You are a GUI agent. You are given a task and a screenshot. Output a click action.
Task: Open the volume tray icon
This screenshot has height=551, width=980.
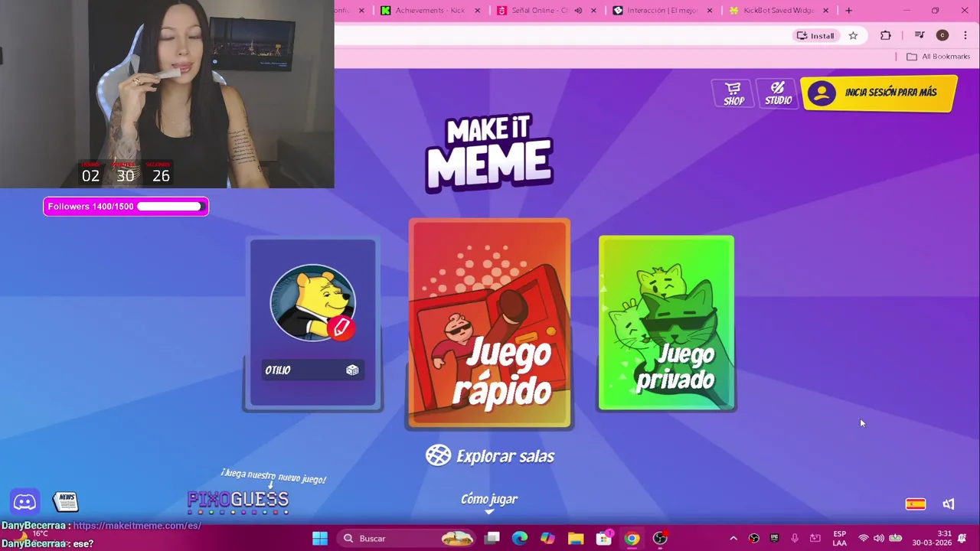click(879, 538)
